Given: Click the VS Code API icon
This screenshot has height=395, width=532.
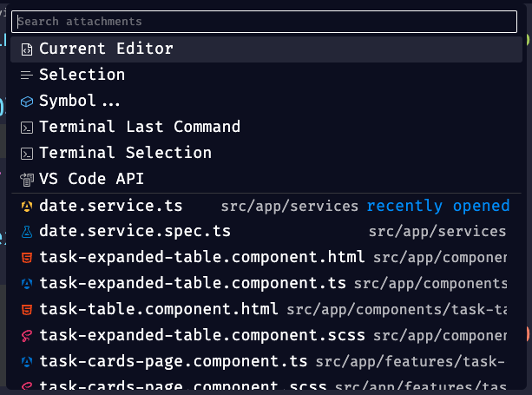Looking at the screenshot, I should 27,180.
